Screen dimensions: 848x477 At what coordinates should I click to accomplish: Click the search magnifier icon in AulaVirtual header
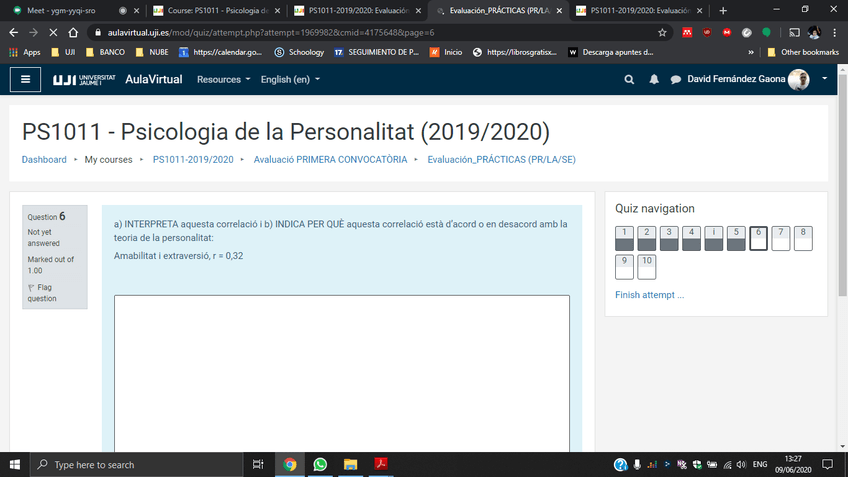[629, 79]
